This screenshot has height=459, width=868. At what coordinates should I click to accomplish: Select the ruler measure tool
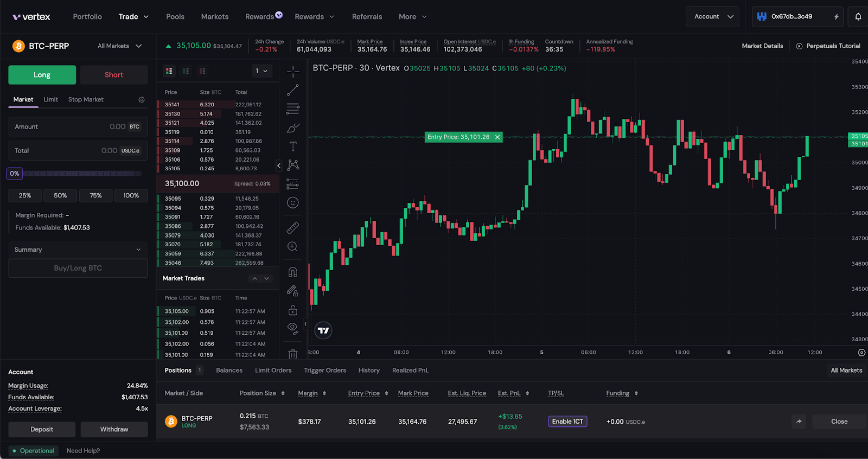coord(292,228)
